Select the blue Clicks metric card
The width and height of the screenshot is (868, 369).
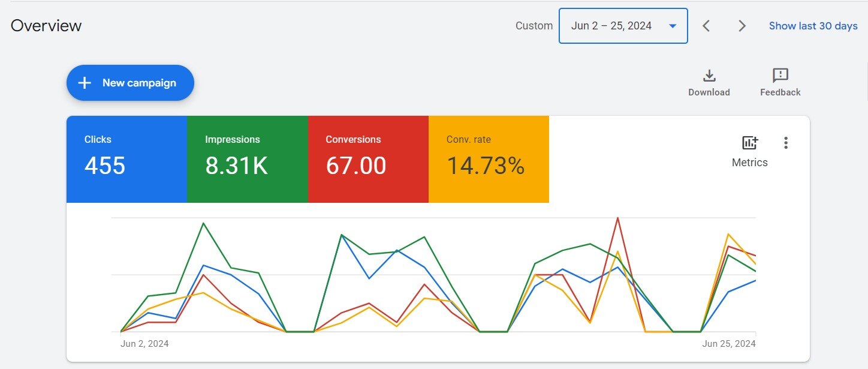[126, 159]
